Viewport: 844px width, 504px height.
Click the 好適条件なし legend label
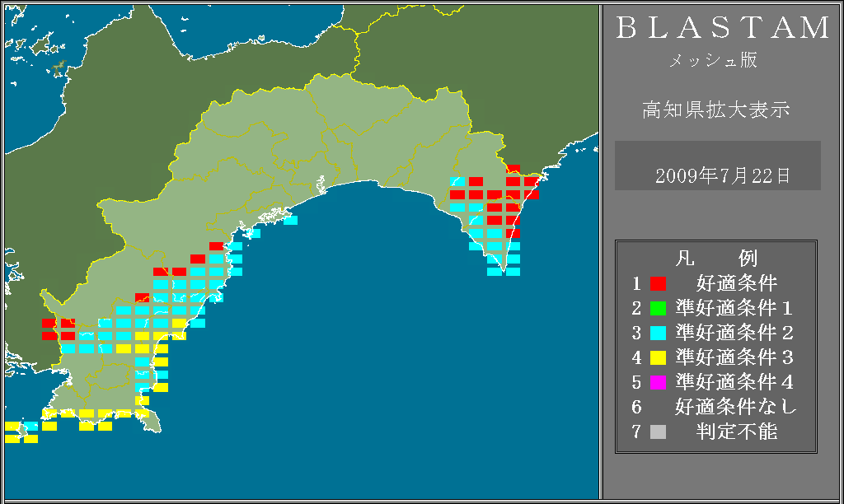pyautogui.click(x=736, y=407)
